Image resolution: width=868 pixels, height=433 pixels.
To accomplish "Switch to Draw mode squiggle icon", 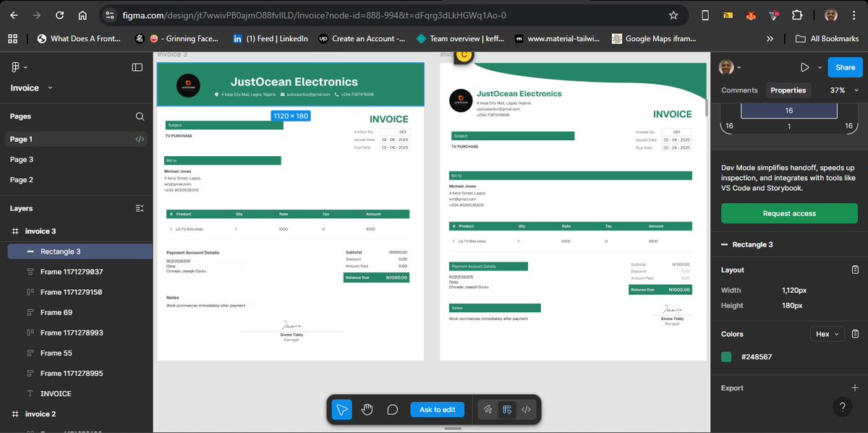I will click(x=488, y=410).
